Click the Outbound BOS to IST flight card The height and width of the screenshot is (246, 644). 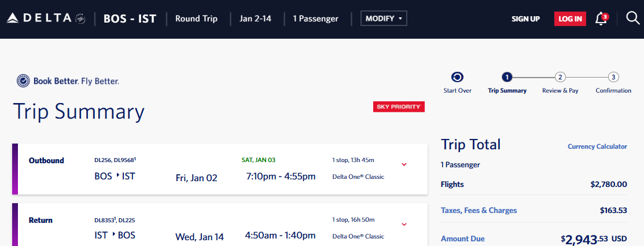(x=220, y=169)
